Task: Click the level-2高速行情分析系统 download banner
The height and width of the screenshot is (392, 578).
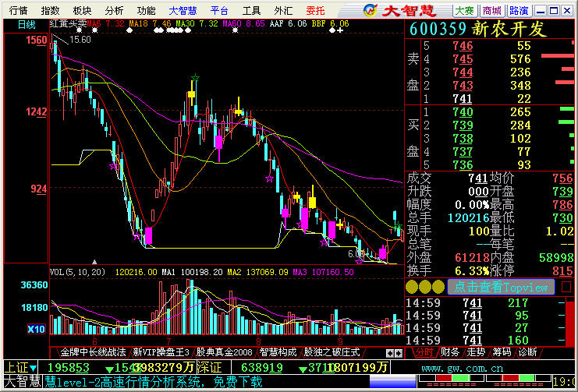Action: [x=154, y=382]
